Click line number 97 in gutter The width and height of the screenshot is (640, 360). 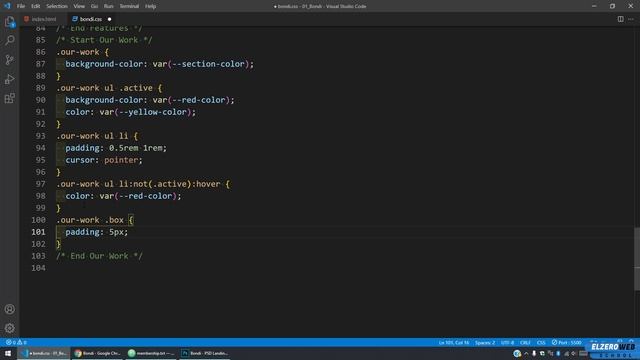point(40,184)
